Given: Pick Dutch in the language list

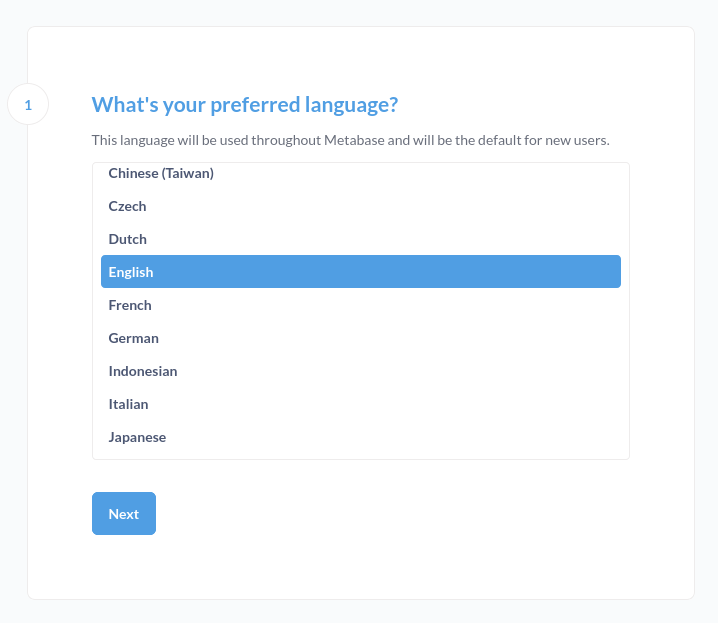Looking at the screenshot, I should click(x=361, y=239).
